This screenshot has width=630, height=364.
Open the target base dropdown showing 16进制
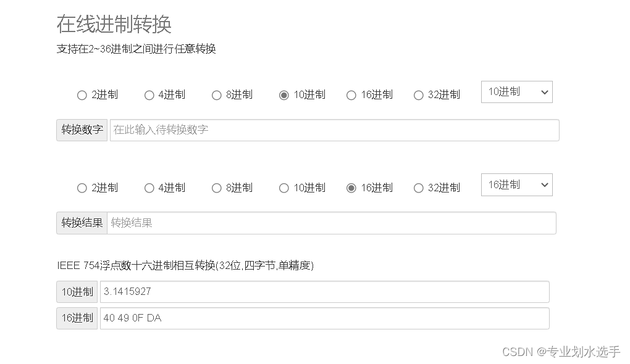coord(517,184)
